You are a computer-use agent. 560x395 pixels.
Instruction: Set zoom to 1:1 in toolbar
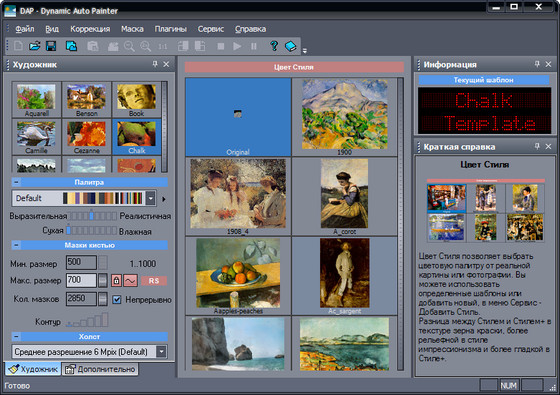(162, 46)
